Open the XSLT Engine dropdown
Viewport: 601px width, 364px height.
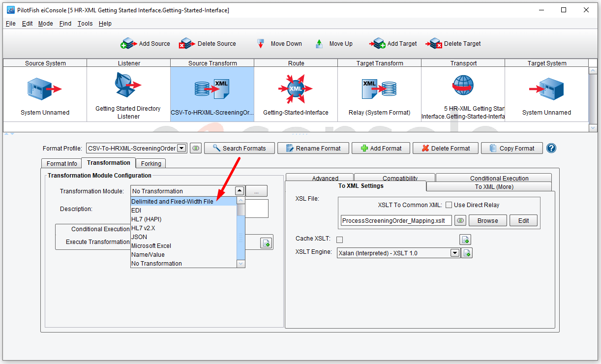click(455, 253)
